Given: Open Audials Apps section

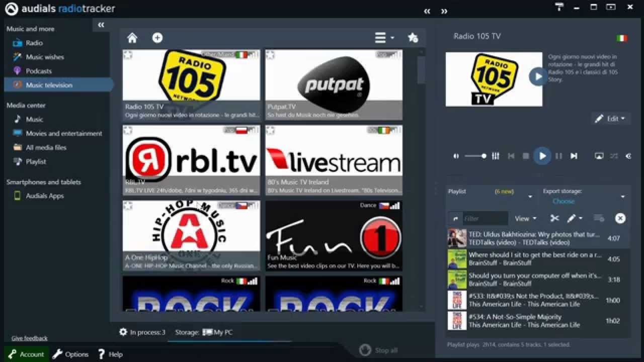Looking at the screenshot, I should 45,196.
